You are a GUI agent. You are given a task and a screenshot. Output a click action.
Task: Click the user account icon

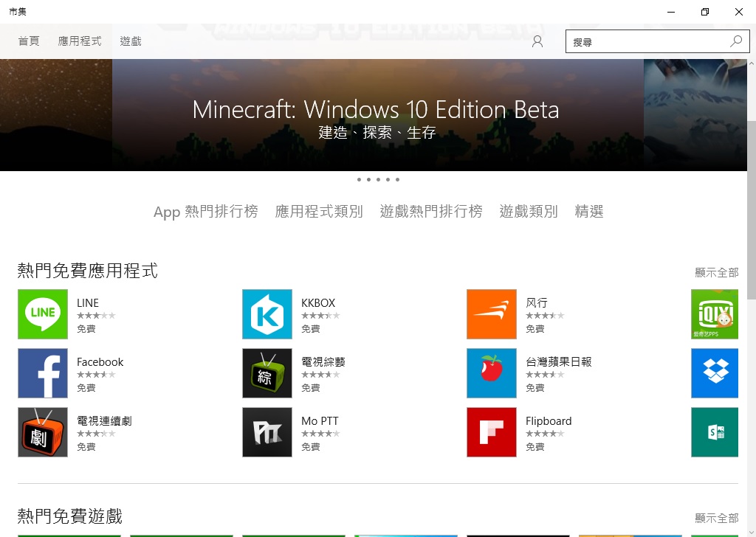click(537, 41)
